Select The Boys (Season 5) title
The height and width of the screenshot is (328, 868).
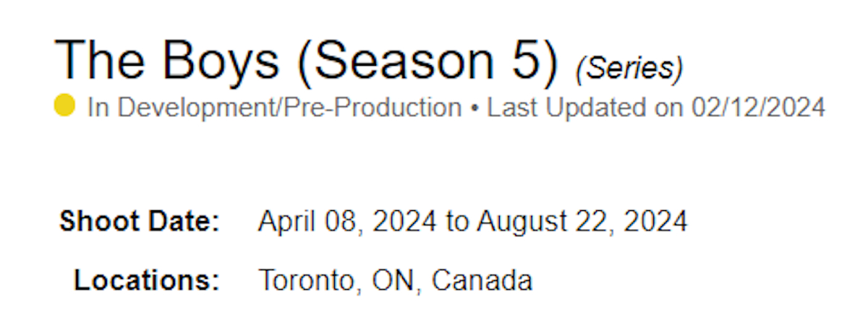pos(307,59)
